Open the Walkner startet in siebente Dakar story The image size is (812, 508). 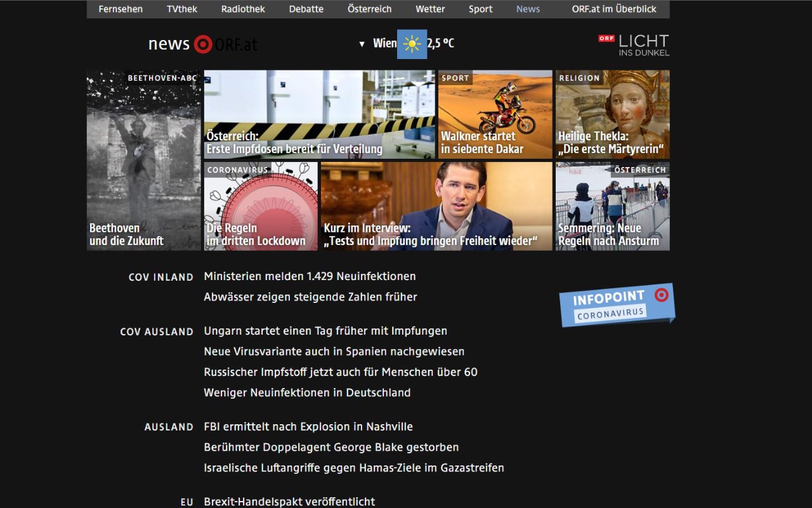pyautogui.click(x=495, y=114)
